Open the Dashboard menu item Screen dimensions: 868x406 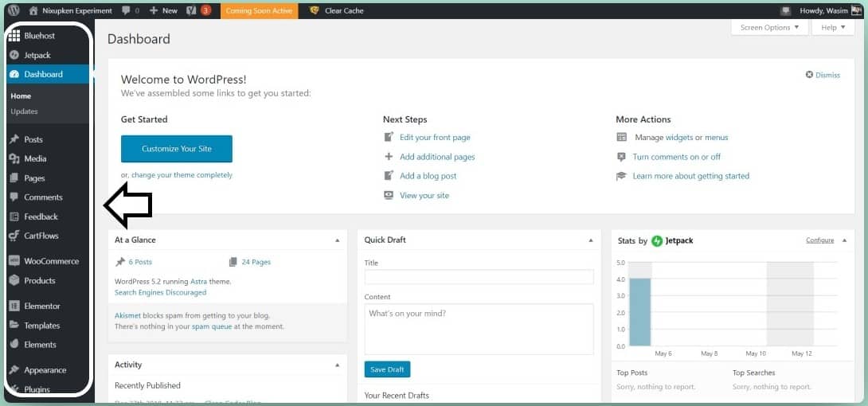pyautogui.click(x=47, y=74)
